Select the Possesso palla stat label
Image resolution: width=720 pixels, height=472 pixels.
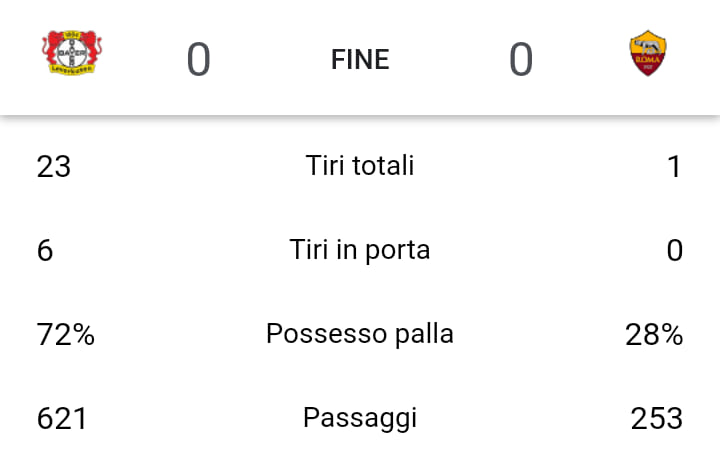(360, 333)
